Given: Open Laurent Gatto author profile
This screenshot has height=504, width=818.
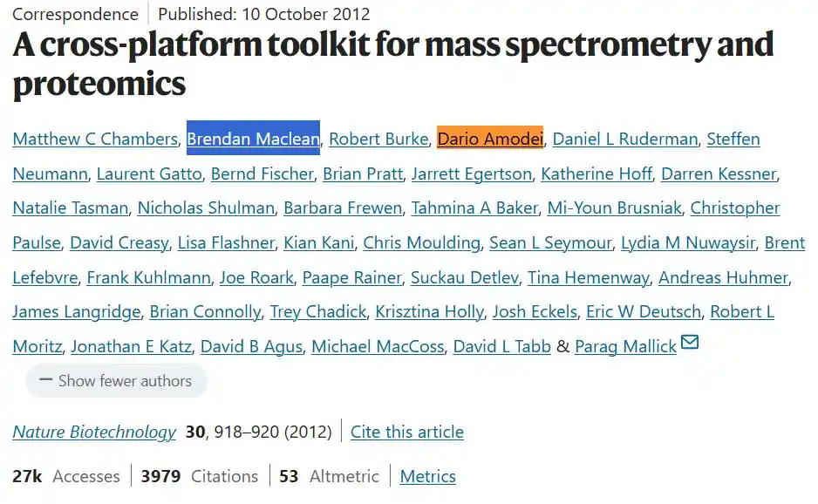Looking at the screenshot, I should (149, 174).
